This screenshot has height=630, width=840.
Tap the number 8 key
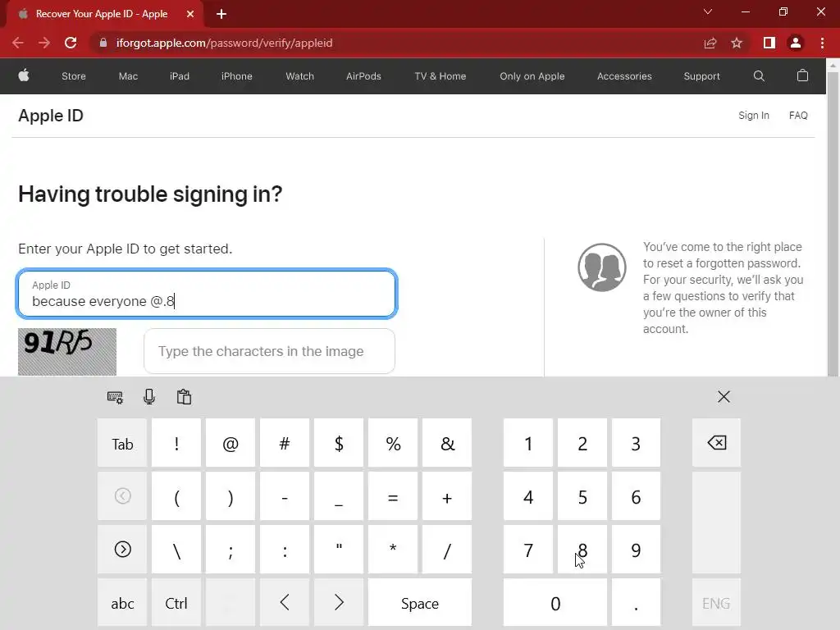582,549
